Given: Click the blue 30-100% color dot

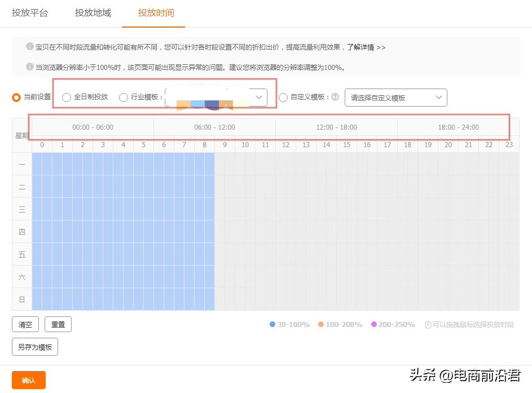Looking at the screenshot, I should point(271,325).
